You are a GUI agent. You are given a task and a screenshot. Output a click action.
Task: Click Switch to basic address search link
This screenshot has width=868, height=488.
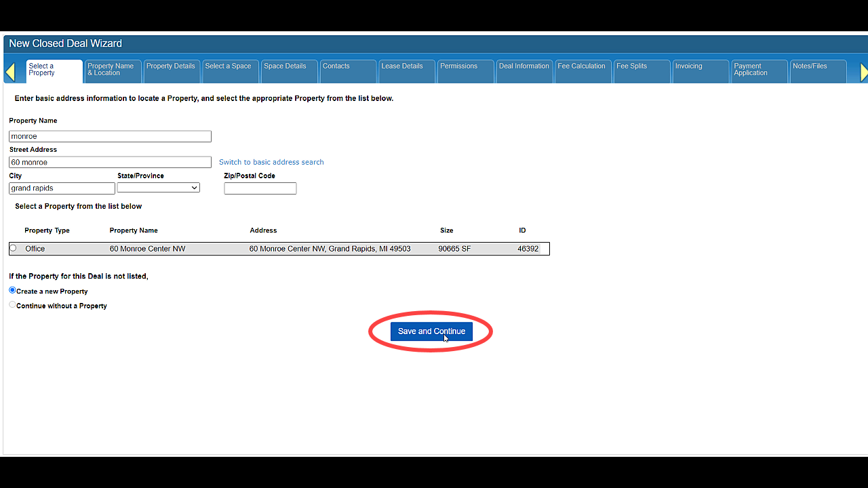tap(271, 162)
